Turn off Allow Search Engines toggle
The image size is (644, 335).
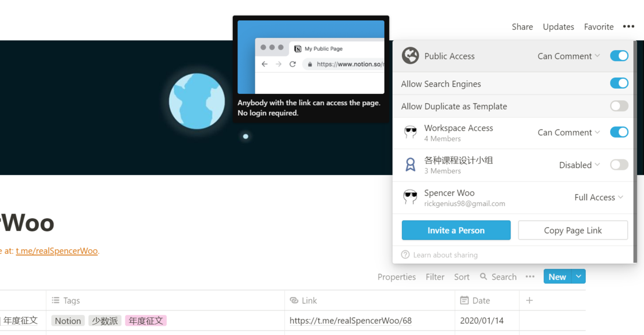[619, 83]
